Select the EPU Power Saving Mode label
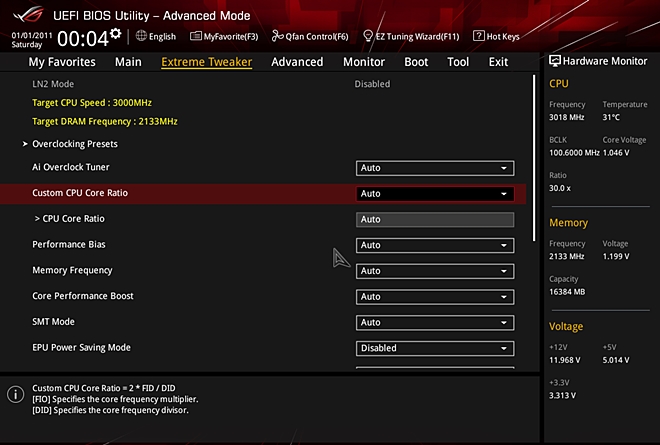Screen dimensions: 660x445 [x=81, y=347]
